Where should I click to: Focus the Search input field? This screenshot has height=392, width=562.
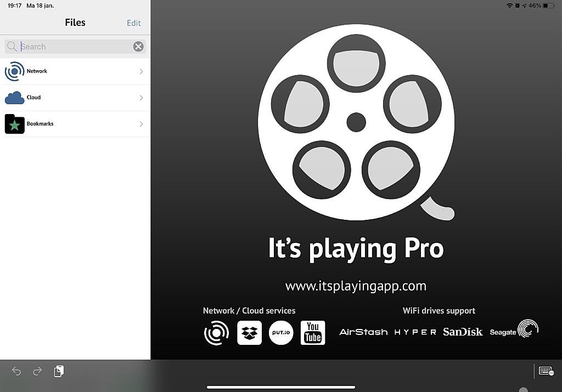(75, 47)
